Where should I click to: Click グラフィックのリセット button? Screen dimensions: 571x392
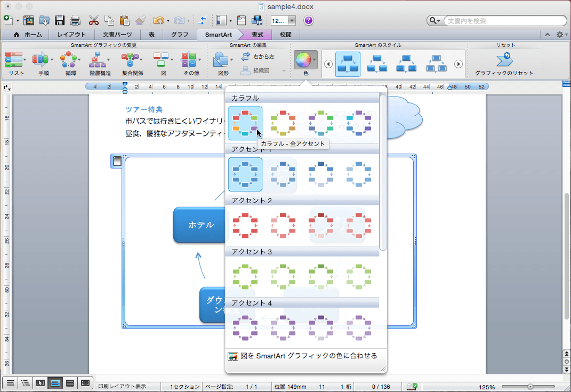pos(504,64)
